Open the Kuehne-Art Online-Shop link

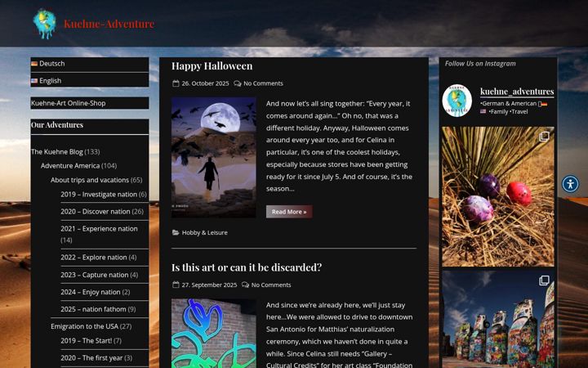point(69,103)
